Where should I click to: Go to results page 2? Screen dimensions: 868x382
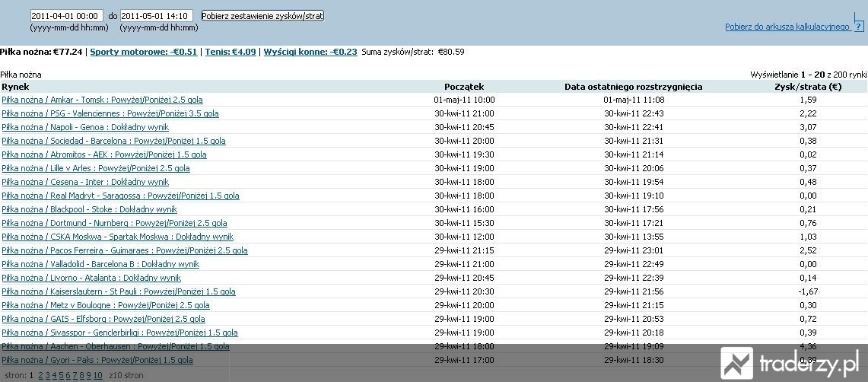click(40, 375)
